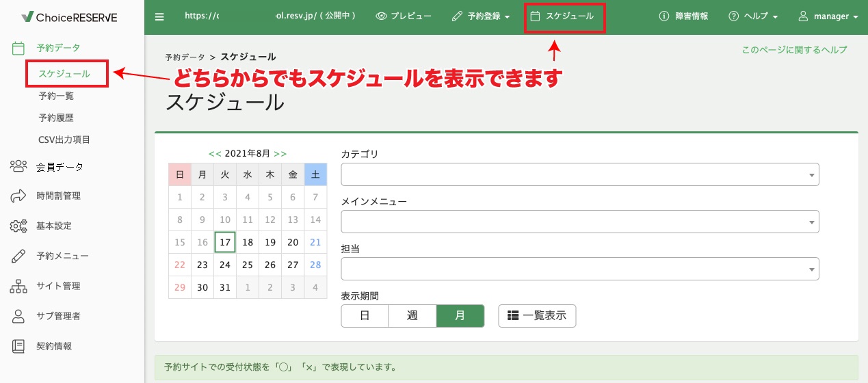The height and width of the screenshot is (383, 868).
Task: Expand the 予約登録 menu
Action: coord(481,16)
